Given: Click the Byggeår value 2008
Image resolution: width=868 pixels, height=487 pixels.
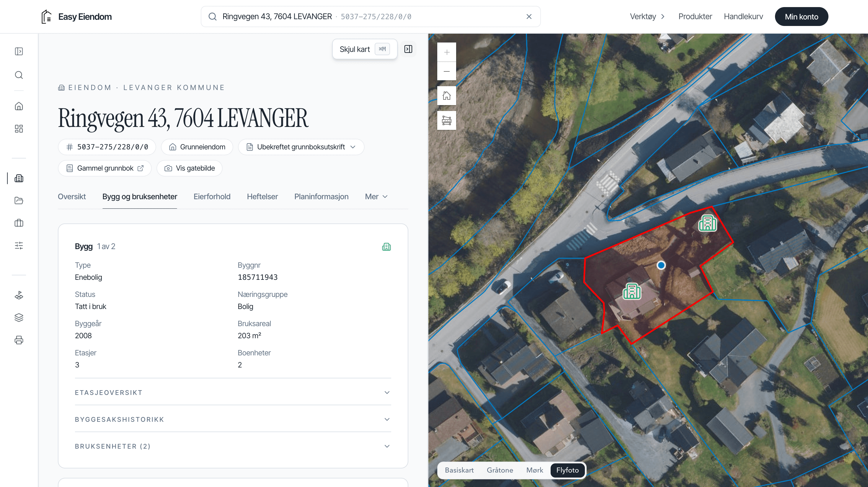Looking at the screenshot, I should 83,336.
